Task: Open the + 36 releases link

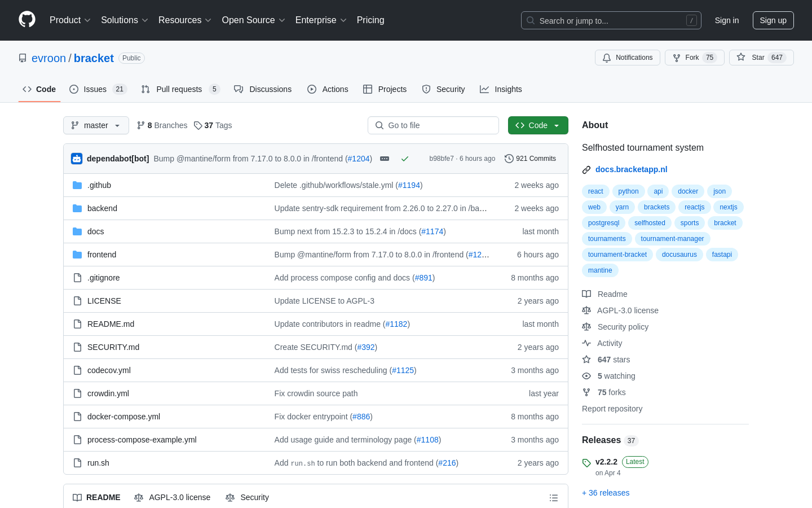Action: click(x=606, y=493)
